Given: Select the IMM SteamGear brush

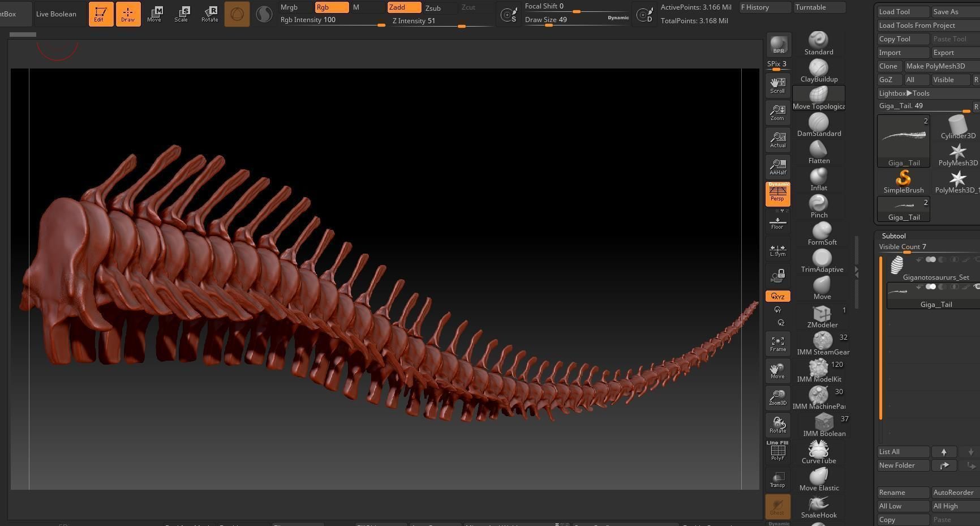Looking at the screenshot, I should coord(823,344).
